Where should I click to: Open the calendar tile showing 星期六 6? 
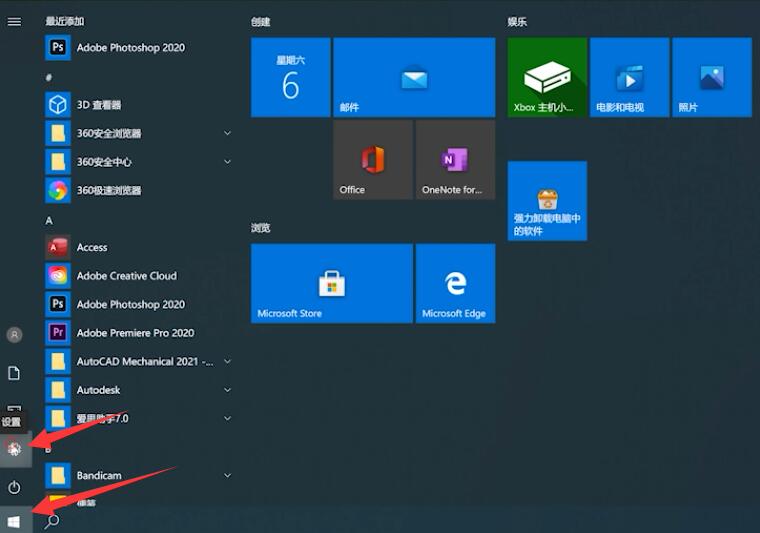[x=291, y=78]
